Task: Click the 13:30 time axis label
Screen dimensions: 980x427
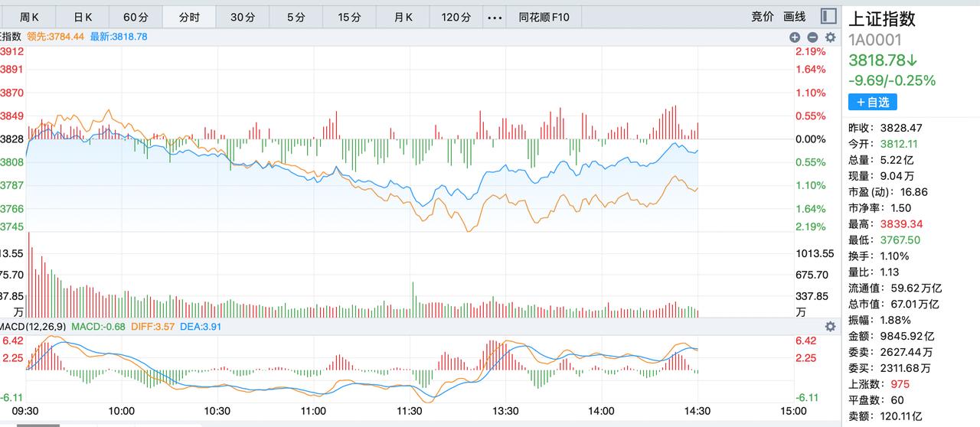Action: point(505,411)
